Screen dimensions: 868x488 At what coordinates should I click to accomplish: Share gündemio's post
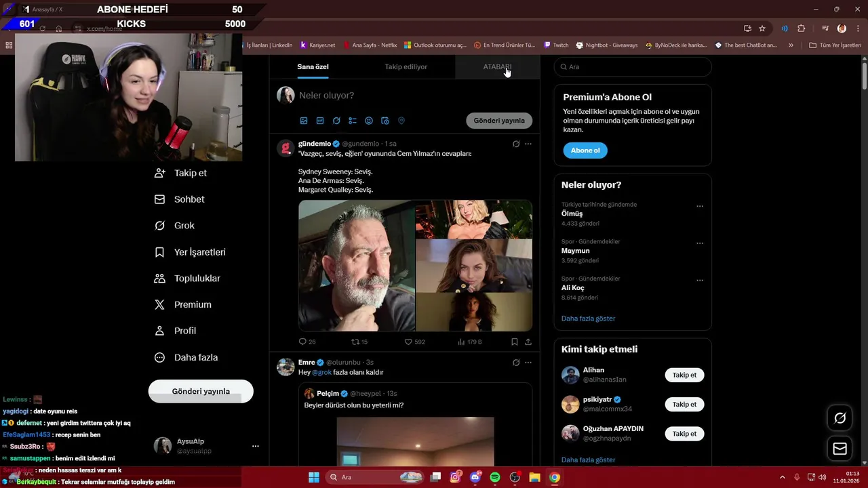tap(528, 342)
